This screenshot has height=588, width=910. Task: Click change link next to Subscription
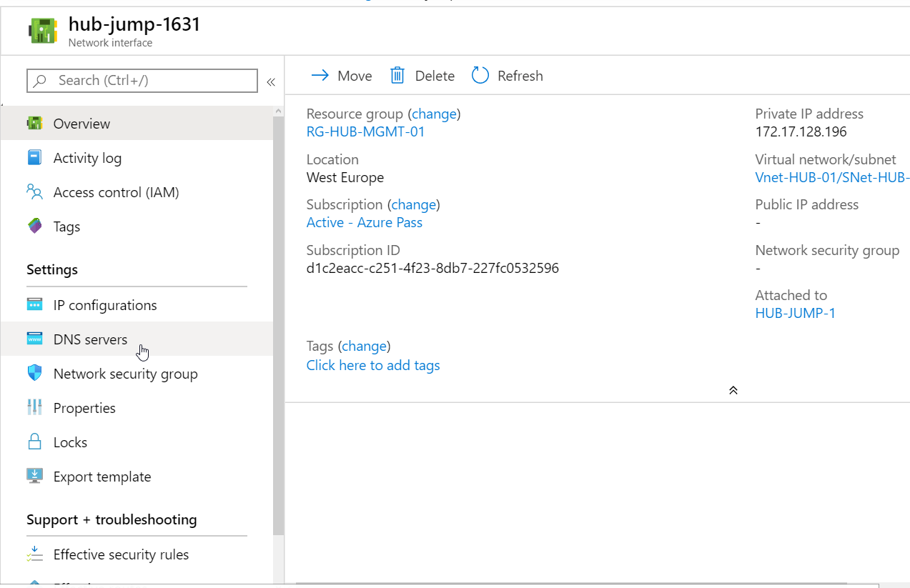pyautogui.click(x=413, y=204)
